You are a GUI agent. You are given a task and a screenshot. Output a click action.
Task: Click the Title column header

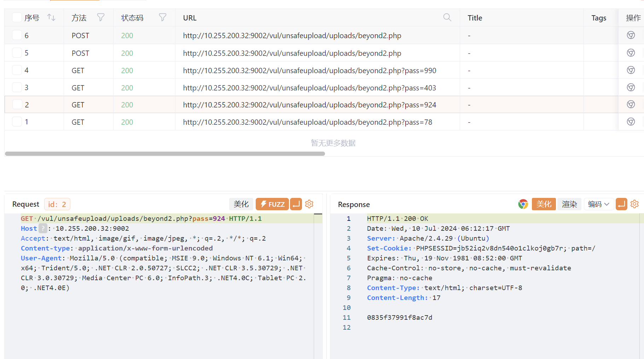click(x=475, y=18)
